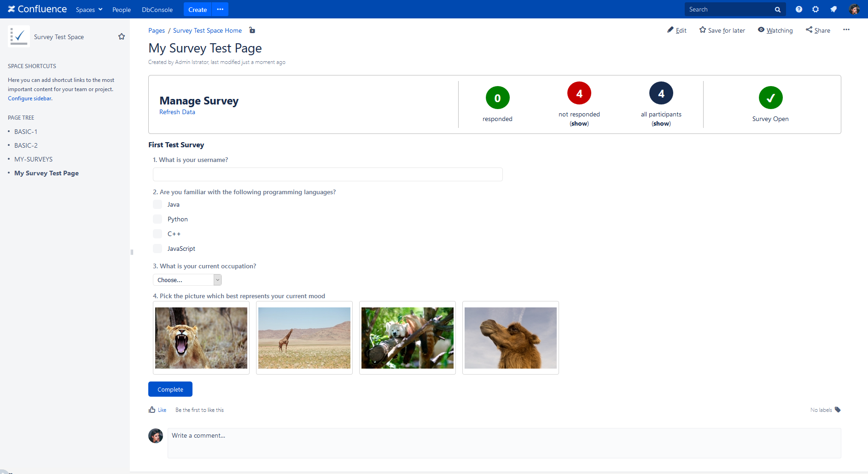
Task: Open DbConsole from top navigation
Action: click(x=157, y=10)
